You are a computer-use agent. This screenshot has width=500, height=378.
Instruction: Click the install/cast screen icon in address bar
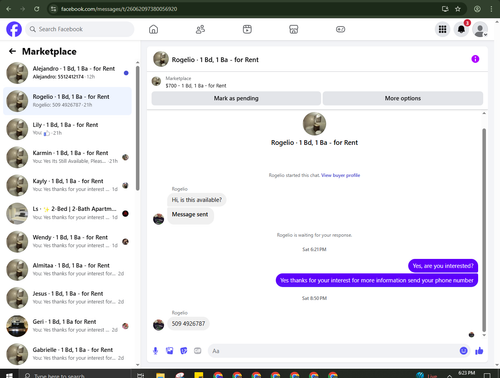coord(445,9)
